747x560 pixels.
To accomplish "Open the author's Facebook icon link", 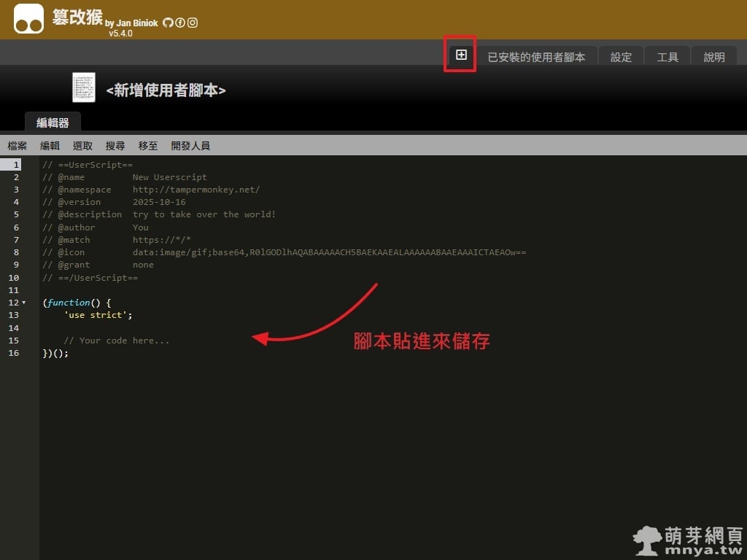I will pos(180,23).
